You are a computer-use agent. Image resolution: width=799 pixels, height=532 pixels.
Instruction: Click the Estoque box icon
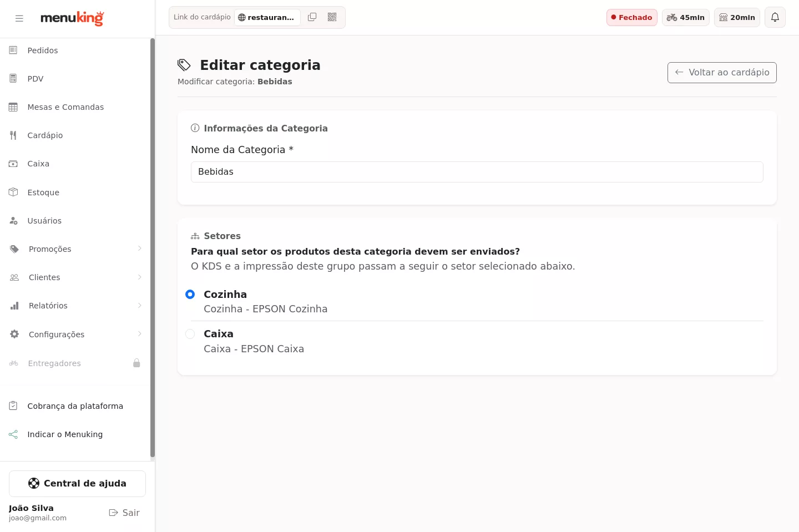(13, 192)
